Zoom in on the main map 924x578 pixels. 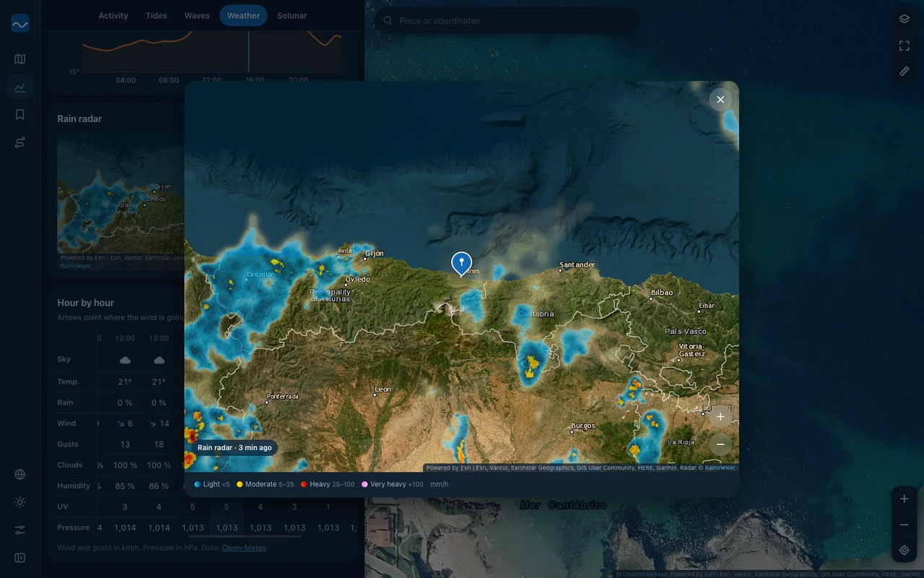coord(904,499)
